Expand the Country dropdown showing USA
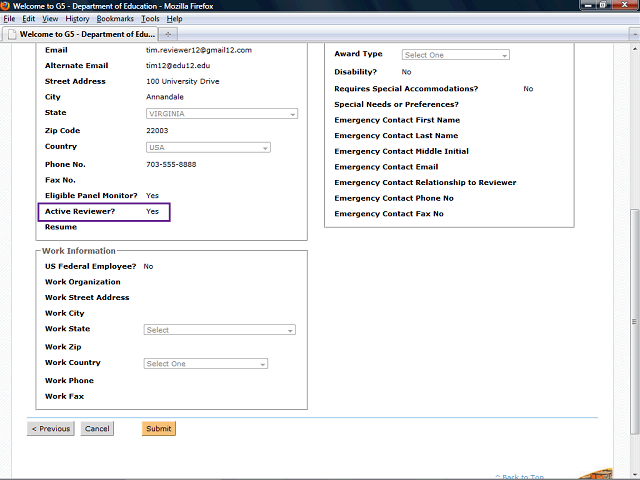 coord(207,148)
